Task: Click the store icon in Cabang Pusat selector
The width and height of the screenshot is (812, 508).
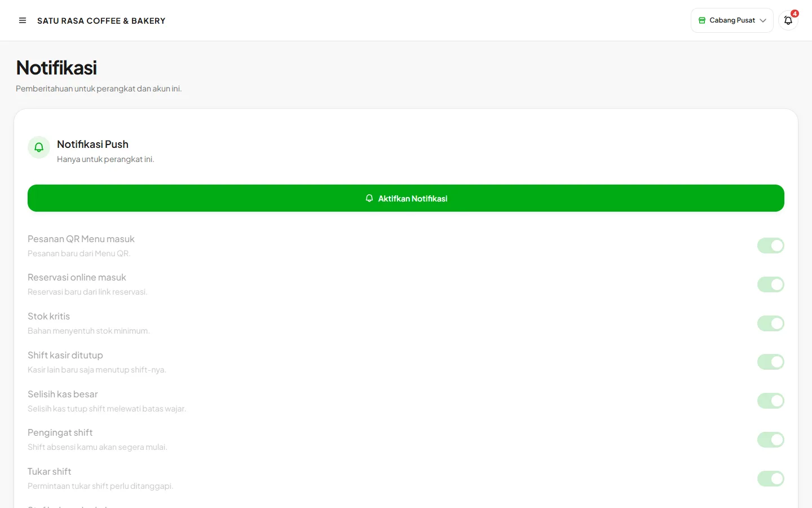Action: [702, 20]
